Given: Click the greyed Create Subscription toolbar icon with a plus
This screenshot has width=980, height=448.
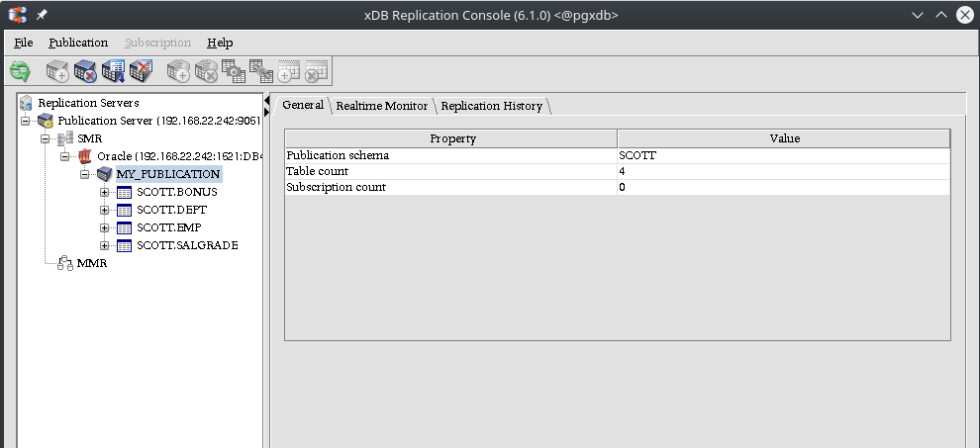Looking at the screenshot, I should coord(178,71).
